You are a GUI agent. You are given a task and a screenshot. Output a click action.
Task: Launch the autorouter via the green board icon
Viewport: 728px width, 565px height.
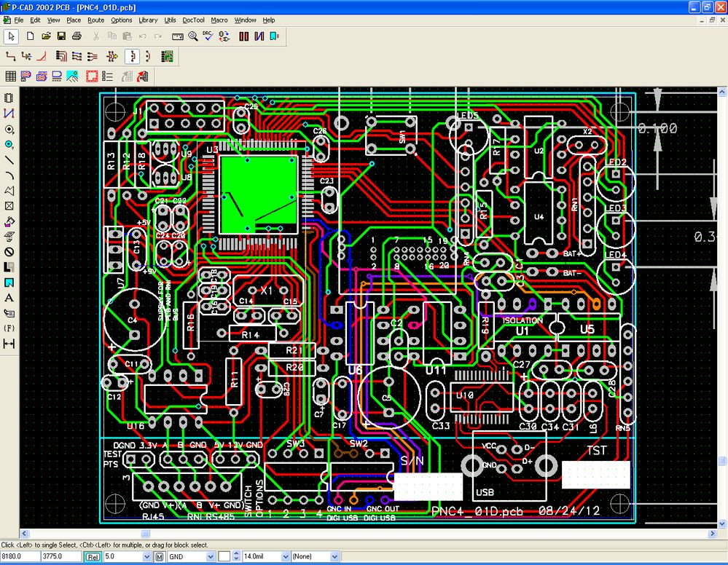pyautogui.click(x=167, y=56)
